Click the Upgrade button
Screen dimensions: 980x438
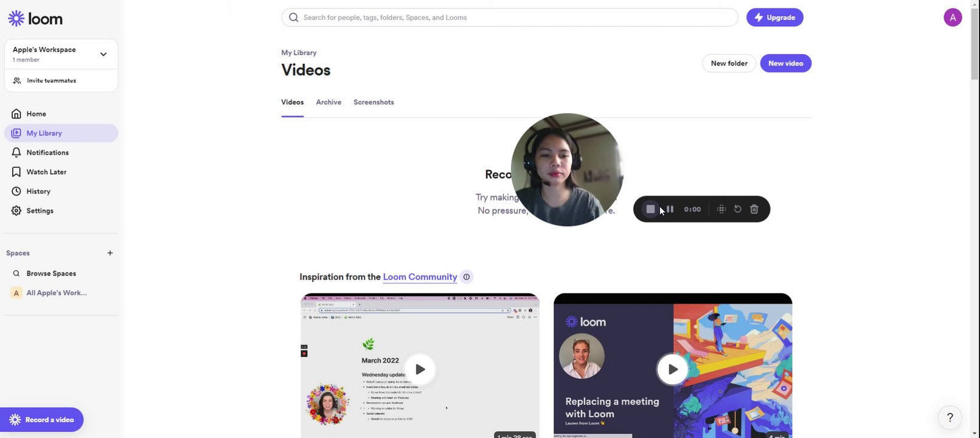(775, 18)
